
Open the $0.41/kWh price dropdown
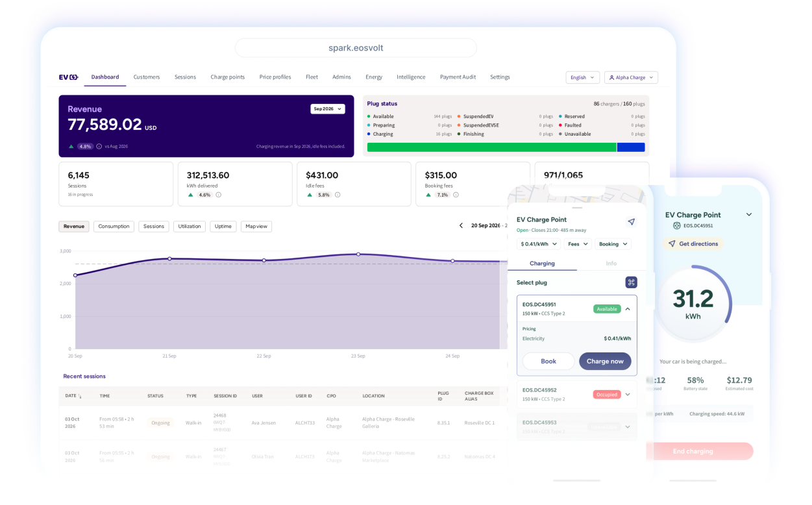[x=538, y=244]
